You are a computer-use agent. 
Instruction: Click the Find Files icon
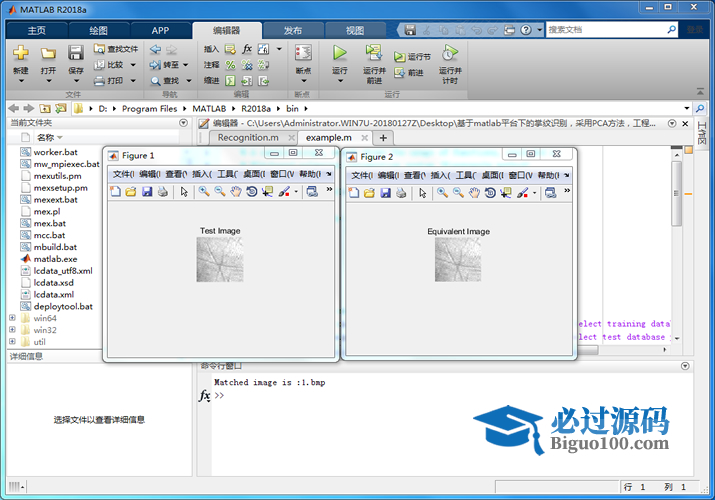(x=99, y=49)
